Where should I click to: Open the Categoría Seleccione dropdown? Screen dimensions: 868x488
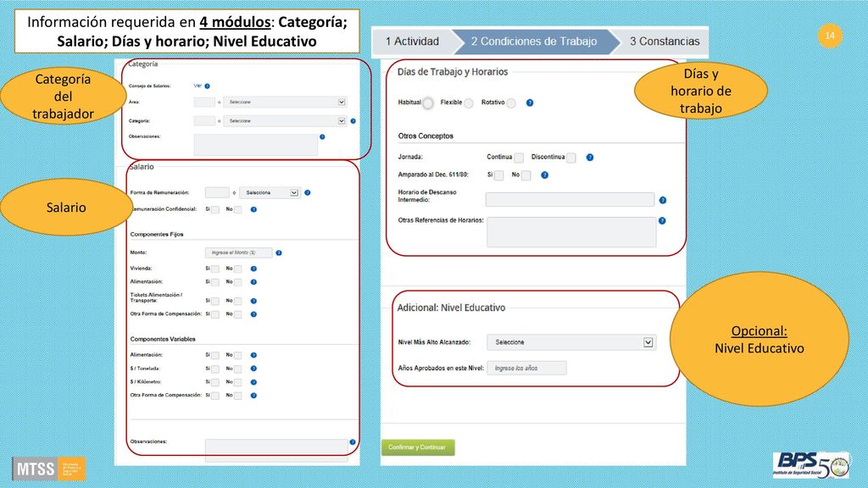pyautogui.click(x=285, y=121)
